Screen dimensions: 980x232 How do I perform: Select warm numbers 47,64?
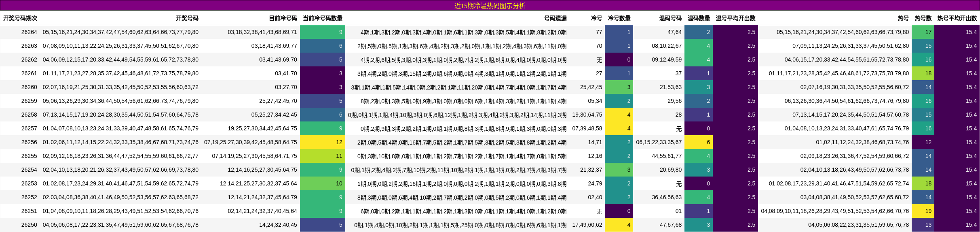coord(674,32)
